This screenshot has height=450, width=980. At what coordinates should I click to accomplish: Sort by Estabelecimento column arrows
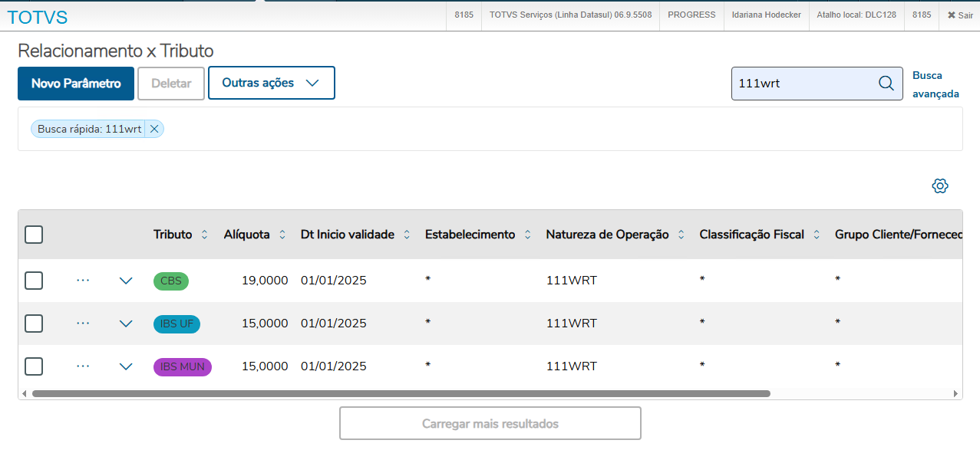(x=528, y=235)
